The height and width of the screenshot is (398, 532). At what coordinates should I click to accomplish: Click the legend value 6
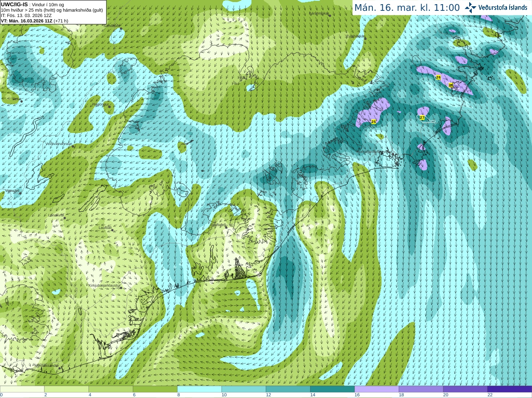134,395
